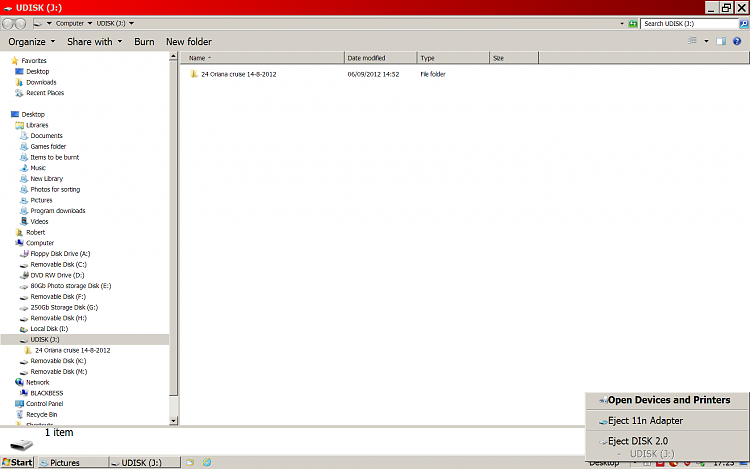This screenshot has height=469, width=750.
Task: Select Removable Disk (C:)
Action: (59, 264)
